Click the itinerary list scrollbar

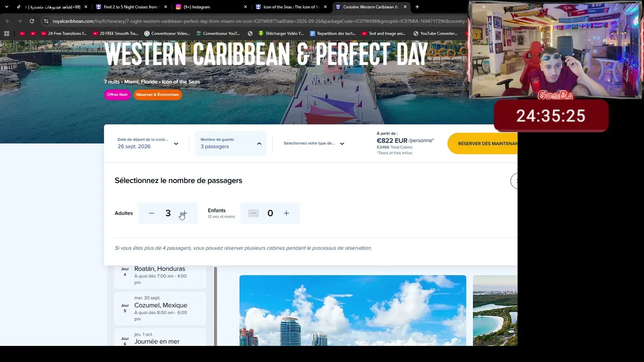click(215, 306)
